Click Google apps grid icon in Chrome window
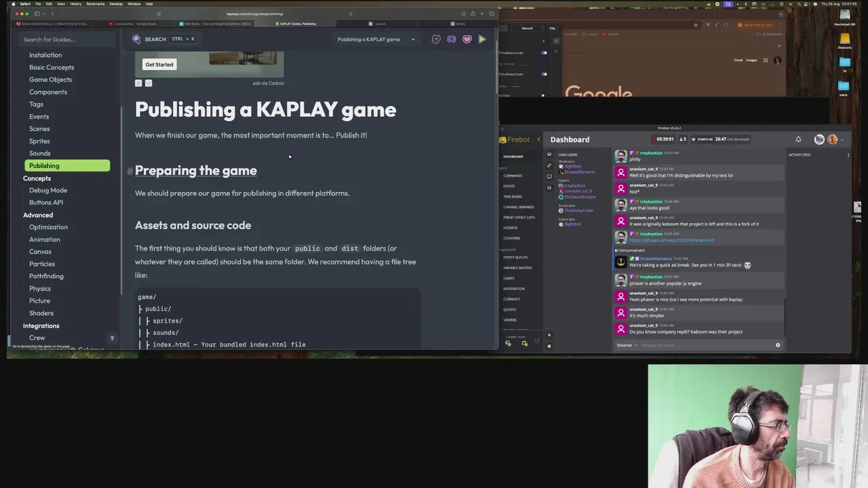868x488 pixels. 766,60
